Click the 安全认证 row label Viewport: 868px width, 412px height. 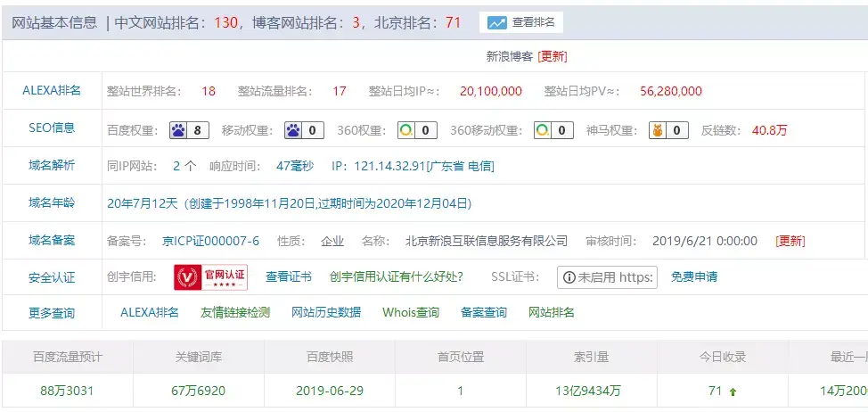(52, 277)
